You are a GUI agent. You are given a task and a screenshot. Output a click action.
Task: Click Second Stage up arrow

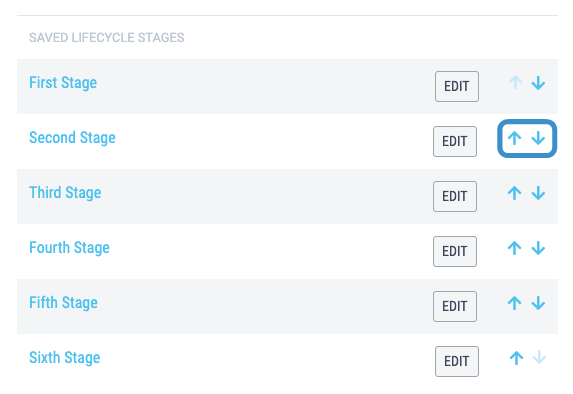(x=515, y=138)
